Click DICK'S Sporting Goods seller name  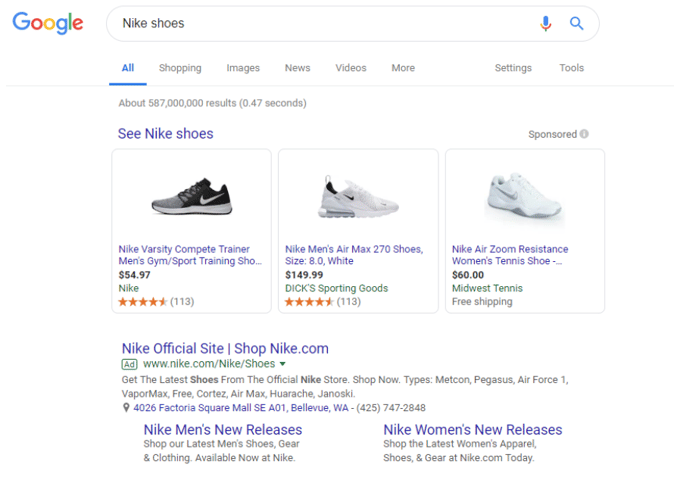[337, 288]
